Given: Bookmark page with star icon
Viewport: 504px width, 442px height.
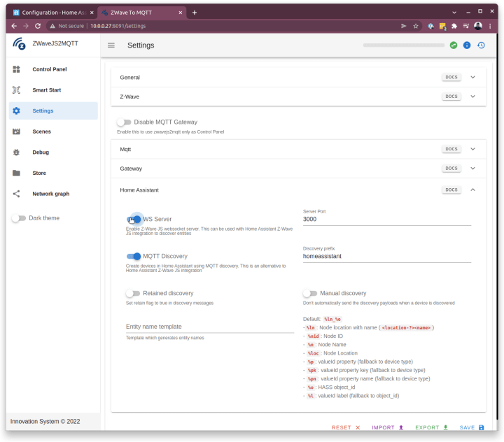Looking at the screenshot, I should click(x=416, y=26).
